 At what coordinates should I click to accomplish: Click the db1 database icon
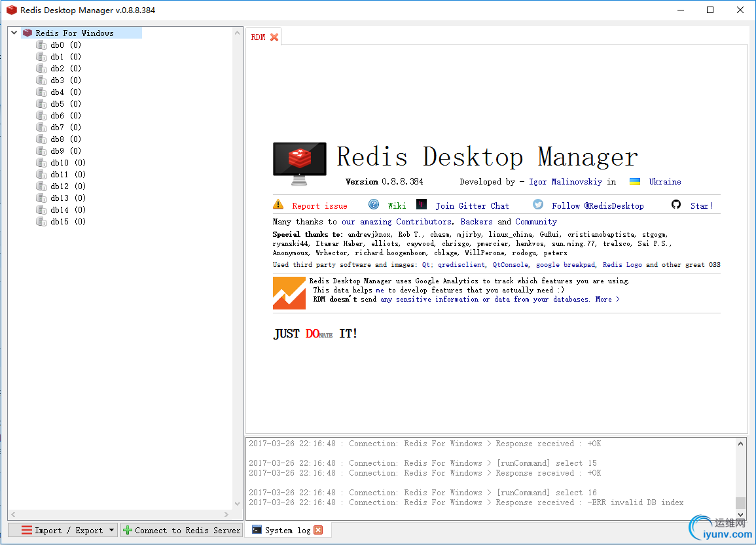point(41,56)
